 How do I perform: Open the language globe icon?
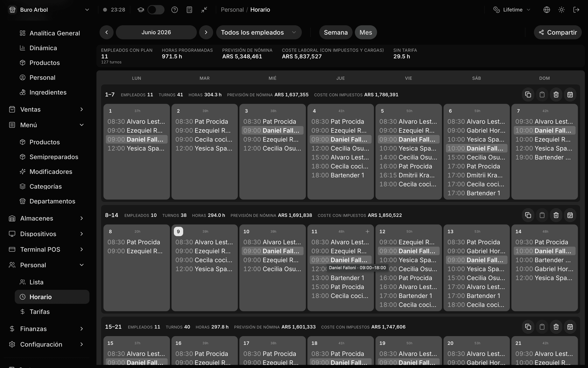tap(547, 10)
